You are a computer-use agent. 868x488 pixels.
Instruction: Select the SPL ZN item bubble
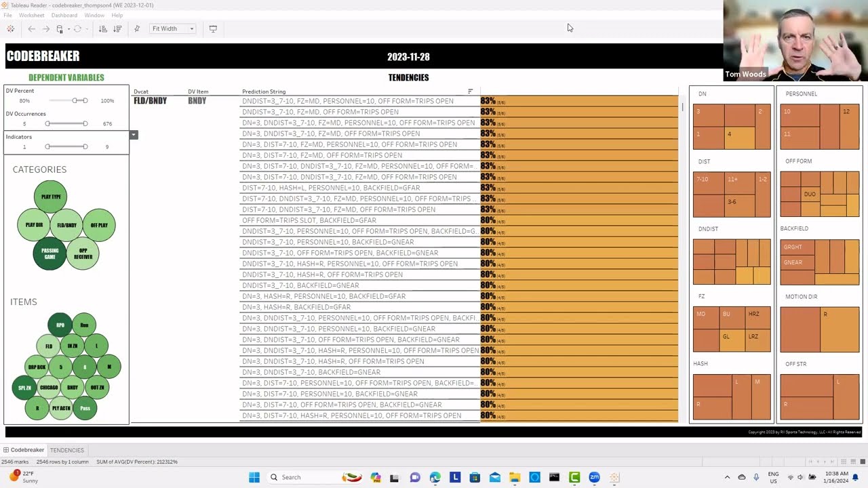click(x=24, y=388)
